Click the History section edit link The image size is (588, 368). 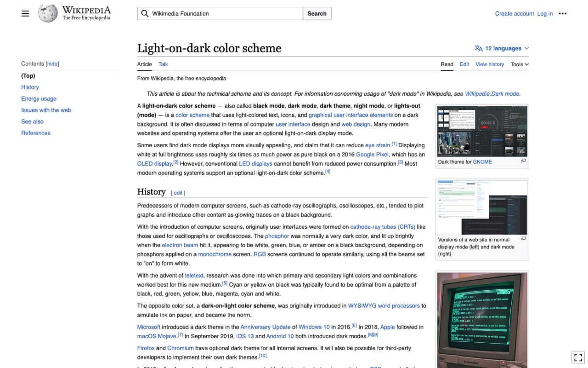point(178,193)
